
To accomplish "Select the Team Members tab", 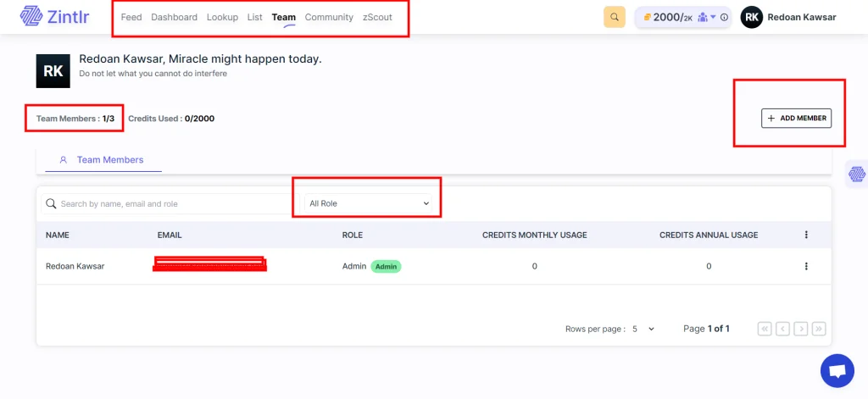I will [x=102, y=159].
